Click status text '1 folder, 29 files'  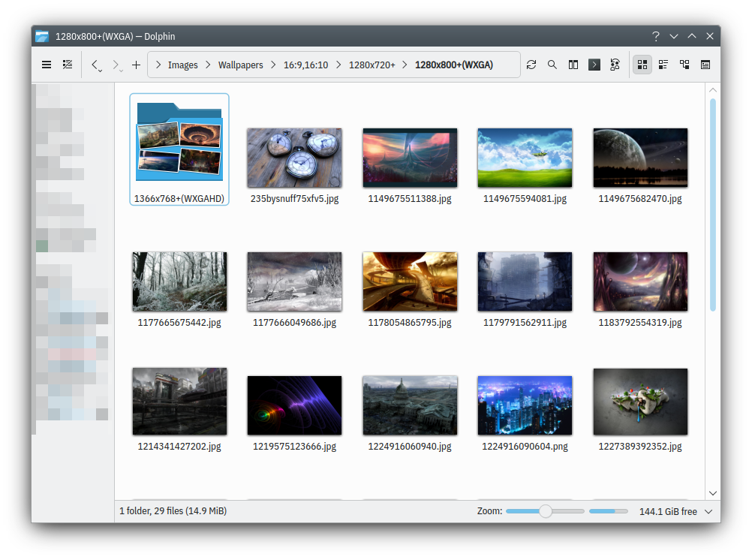pyautogui.click(x=151, y=511)
